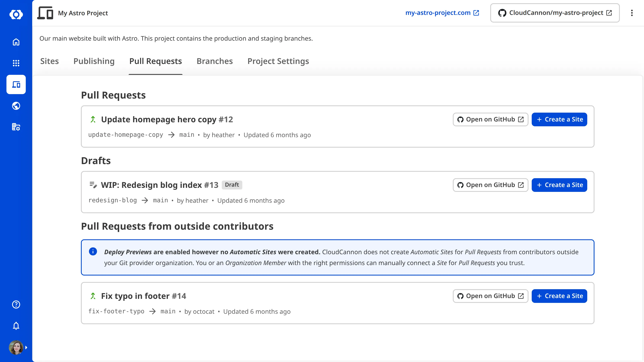Expand the arrow next to user avatar
This screenshot has height=362, width=644.
26,347
